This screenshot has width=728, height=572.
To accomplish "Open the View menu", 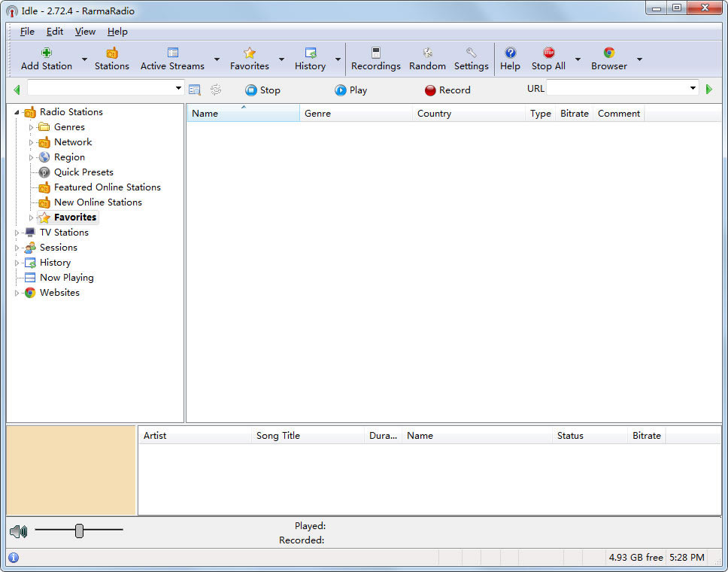I will (x=84, y=32).
